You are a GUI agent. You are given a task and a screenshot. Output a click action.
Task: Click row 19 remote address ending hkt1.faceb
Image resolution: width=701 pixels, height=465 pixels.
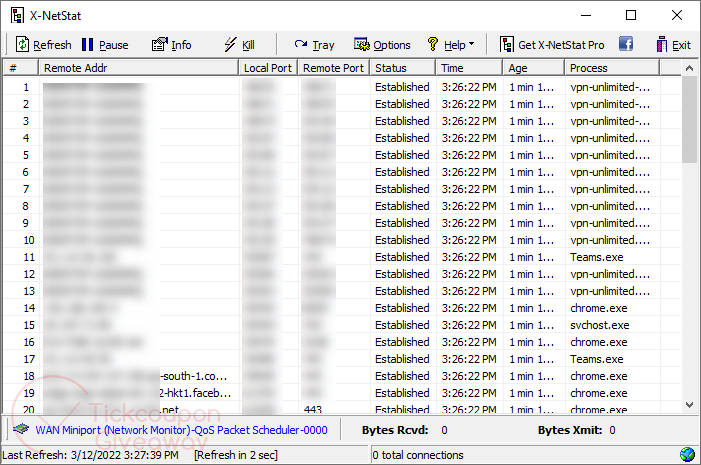click(195, 393)
